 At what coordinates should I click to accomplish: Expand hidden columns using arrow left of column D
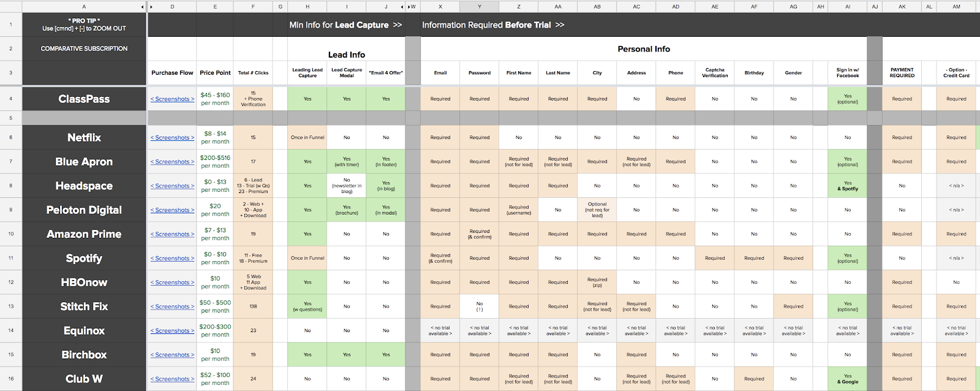151,7
